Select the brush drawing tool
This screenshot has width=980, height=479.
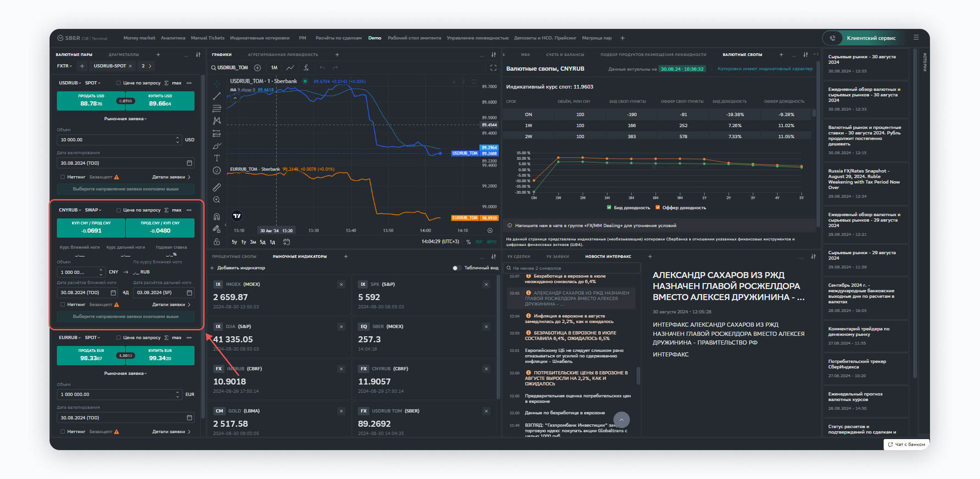click(217, 146)
